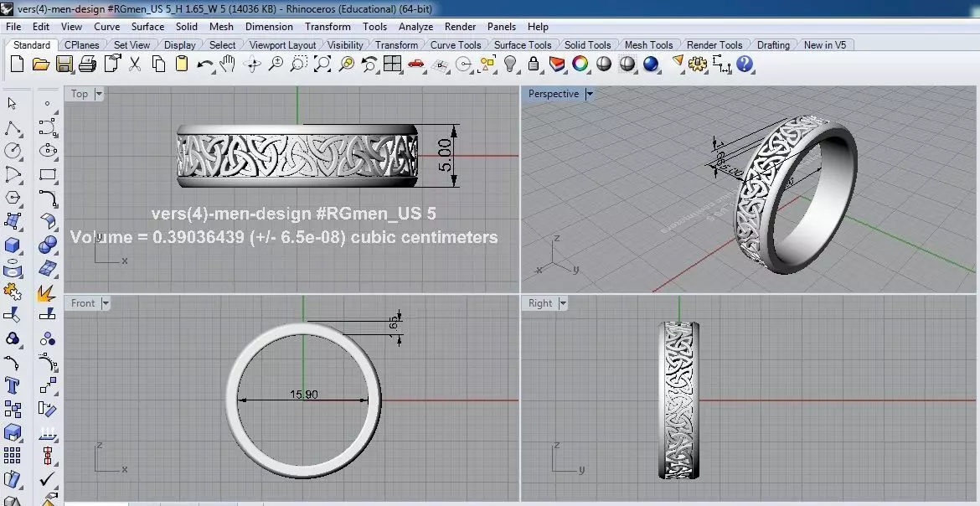980x506 pixels.
Task: Open the Top viewport dropdown arrow
Action: [x=98, y=94]
